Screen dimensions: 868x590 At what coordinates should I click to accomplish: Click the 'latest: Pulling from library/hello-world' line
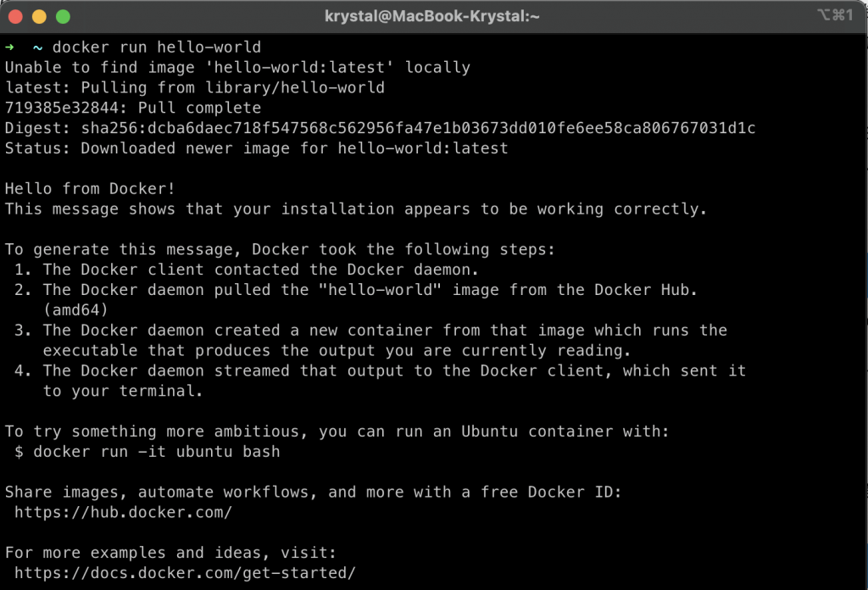(195, 87)
